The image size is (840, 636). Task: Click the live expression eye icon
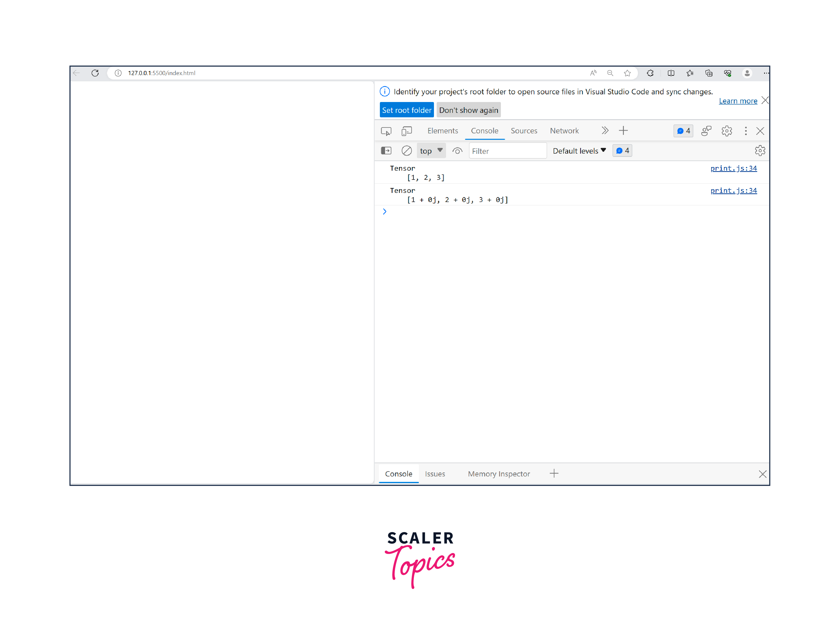457,151
